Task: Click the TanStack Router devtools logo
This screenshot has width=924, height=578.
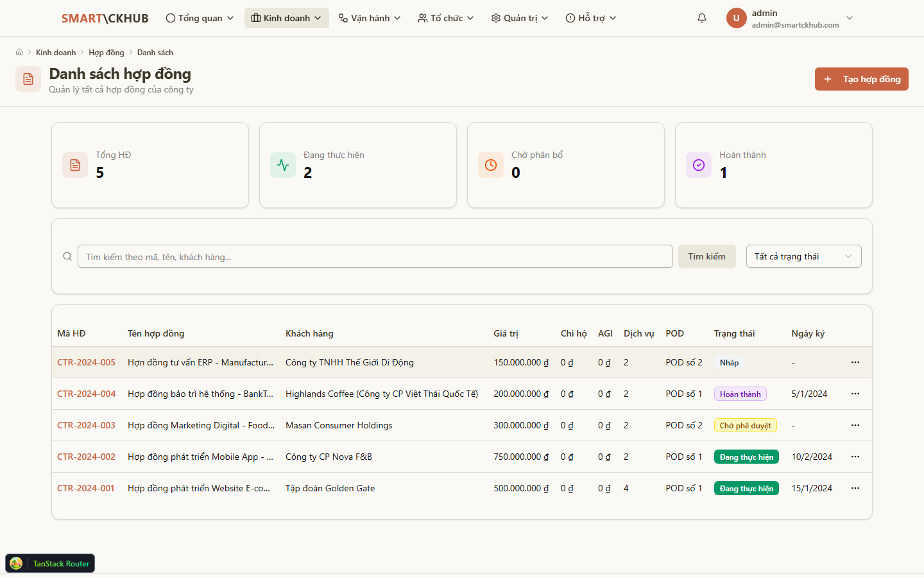Action: [x=17, y=563]
